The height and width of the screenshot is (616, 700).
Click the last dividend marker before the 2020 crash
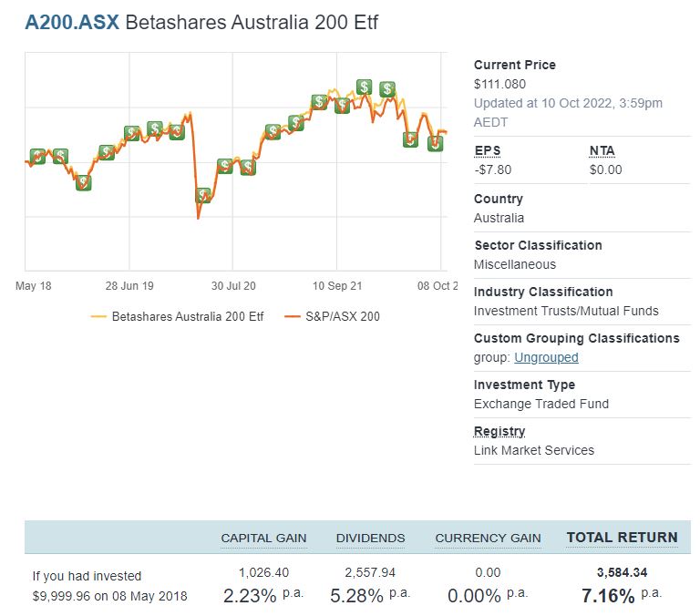(x=177, y=132)
